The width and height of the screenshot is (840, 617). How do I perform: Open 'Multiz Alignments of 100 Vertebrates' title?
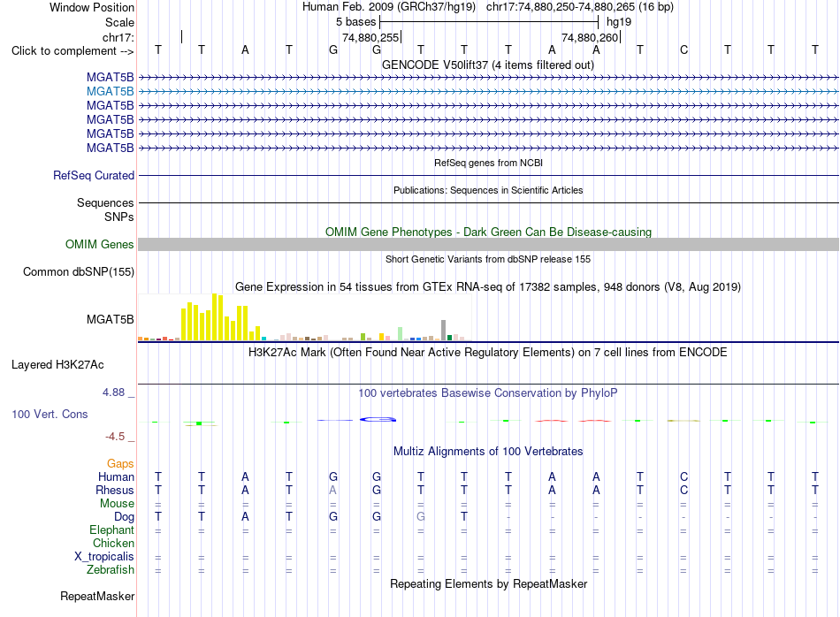(x=488, y=451)
